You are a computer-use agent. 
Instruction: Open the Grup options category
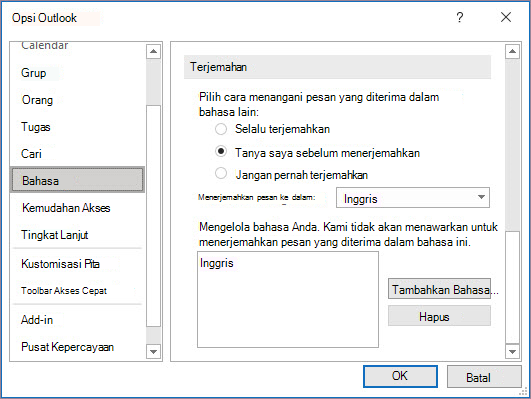pyautogui.click(x=34, y=73)
